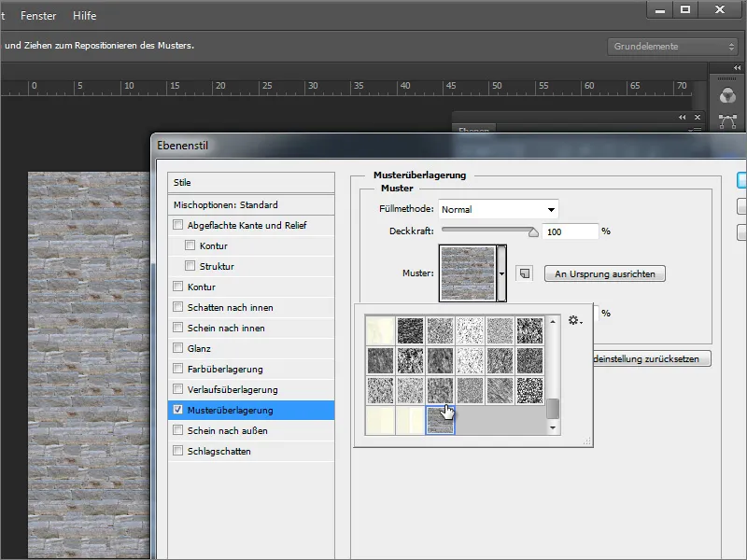Open the Füllmethode Normal dropdown
Screen dimensions: 747x560
point(499,209)
